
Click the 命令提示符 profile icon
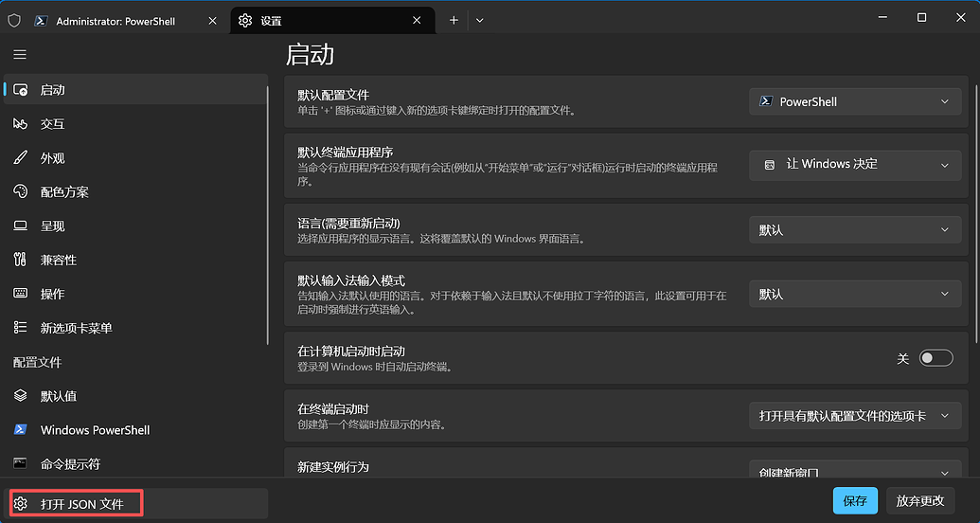[x=20, y=463]
